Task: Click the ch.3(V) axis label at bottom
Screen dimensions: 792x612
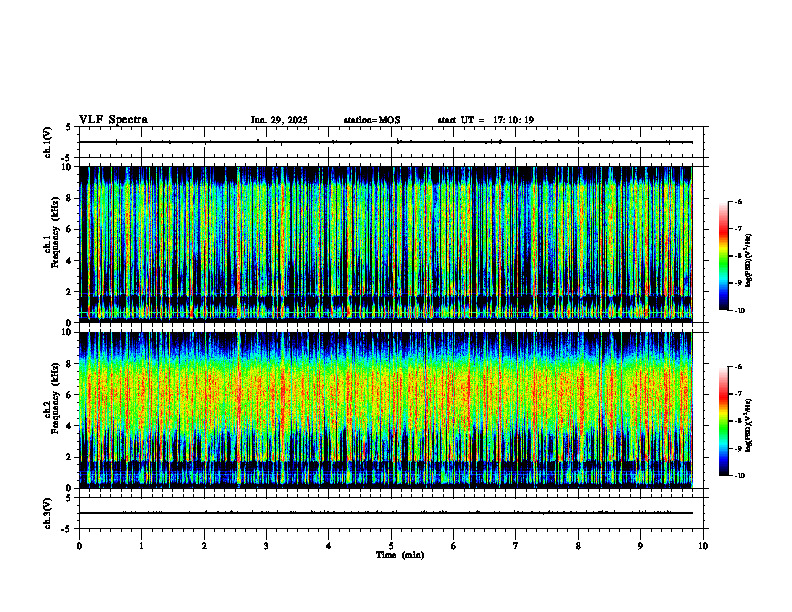Action: point(47,513)
